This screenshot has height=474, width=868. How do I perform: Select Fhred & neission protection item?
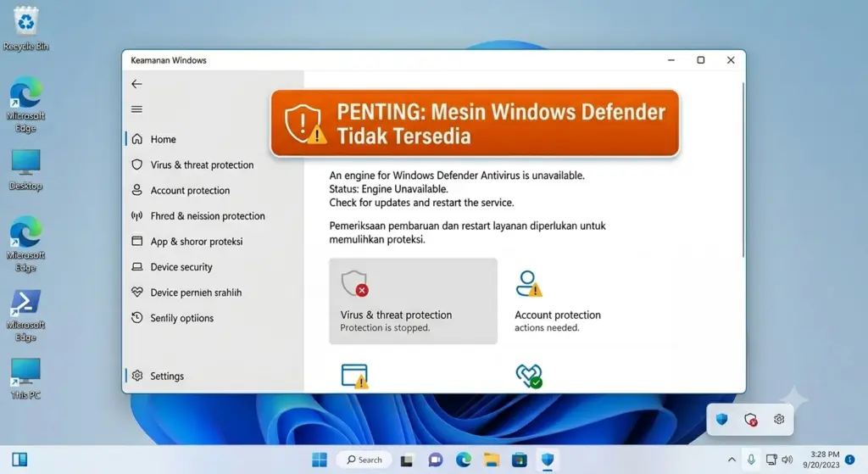(x=208, y=216)
